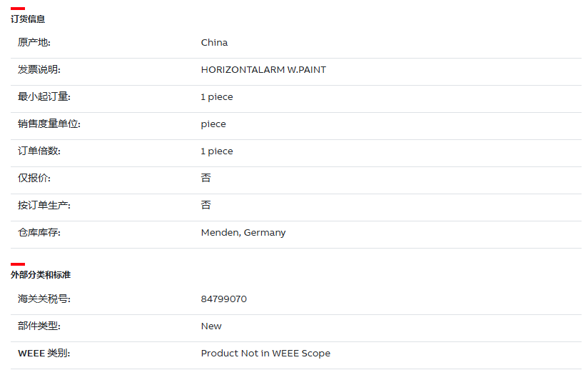Click the 1 piece minimum order value
The image size is (588, 375).
[217, 97]
